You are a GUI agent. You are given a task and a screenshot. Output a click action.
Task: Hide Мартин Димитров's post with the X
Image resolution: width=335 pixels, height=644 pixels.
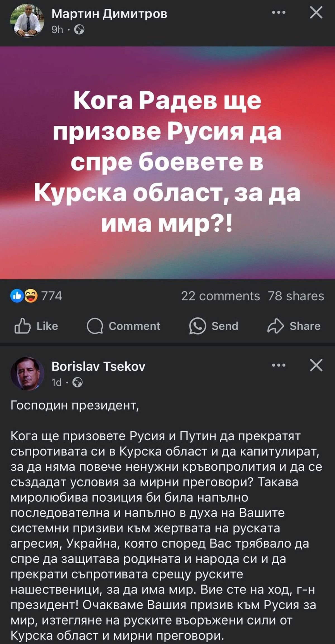[x=316, y=13]
